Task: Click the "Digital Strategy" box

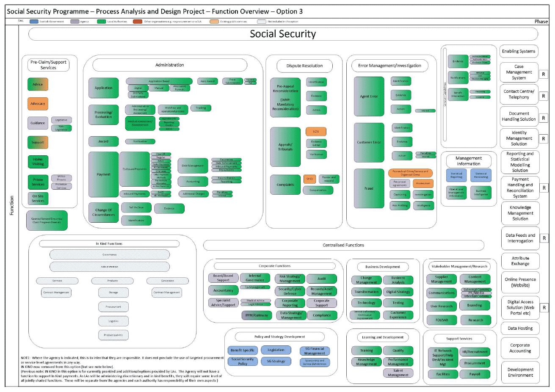Action: coord(398,292)
